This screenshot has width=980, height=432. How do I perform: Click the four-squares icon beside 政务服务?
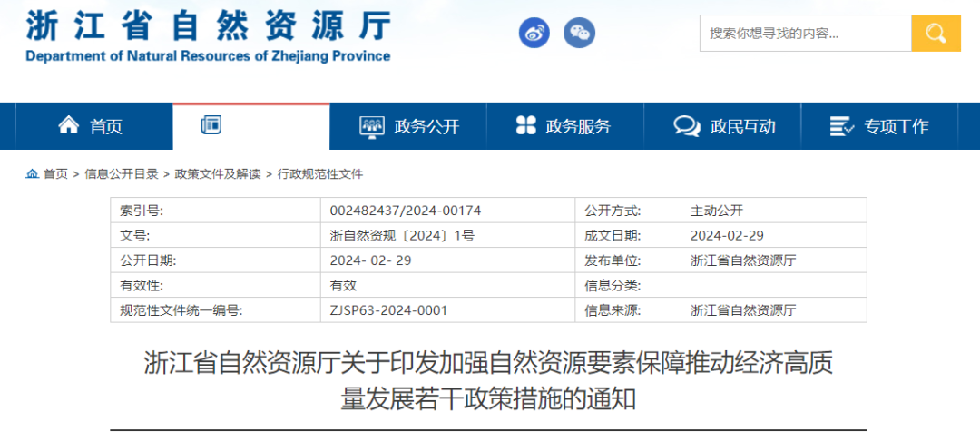[526, 125]
